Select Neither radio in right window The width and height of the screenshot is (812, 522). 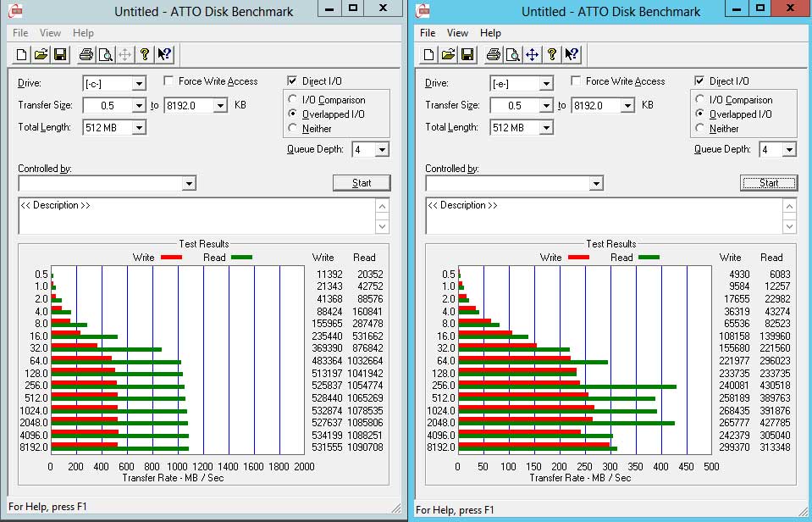(700, 127)
